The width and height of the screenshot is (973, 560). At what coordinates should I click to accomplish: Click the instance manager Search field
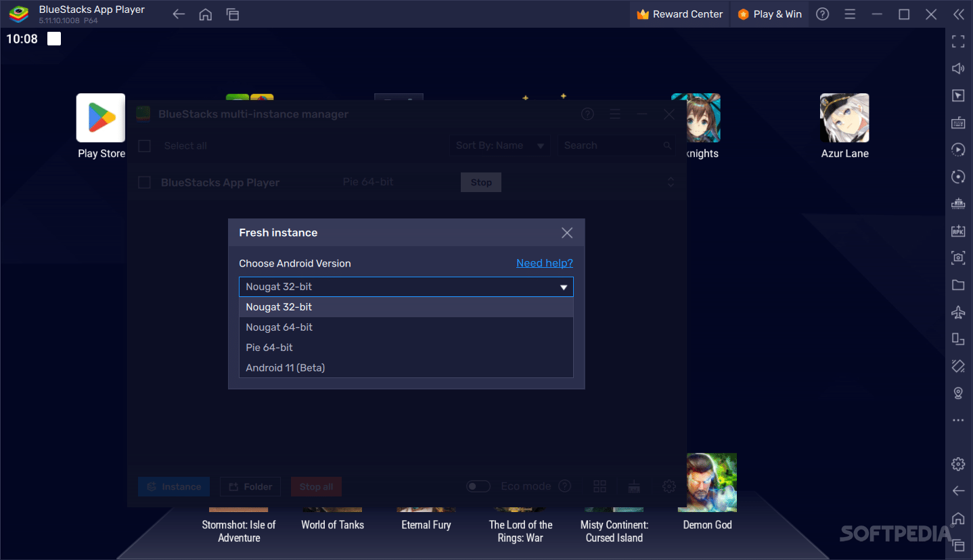pyautogui.click(x=616, y=145)
